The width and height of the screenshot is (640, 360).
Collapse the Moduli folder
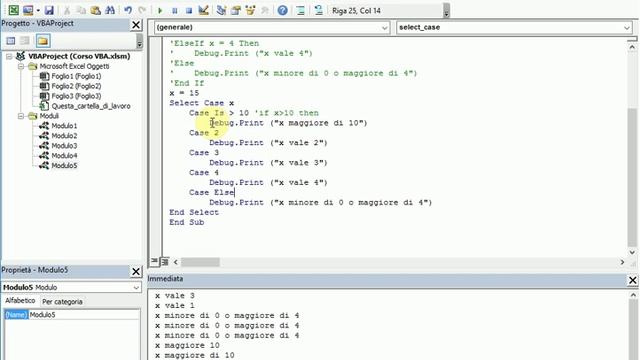(x=21, y=116)
